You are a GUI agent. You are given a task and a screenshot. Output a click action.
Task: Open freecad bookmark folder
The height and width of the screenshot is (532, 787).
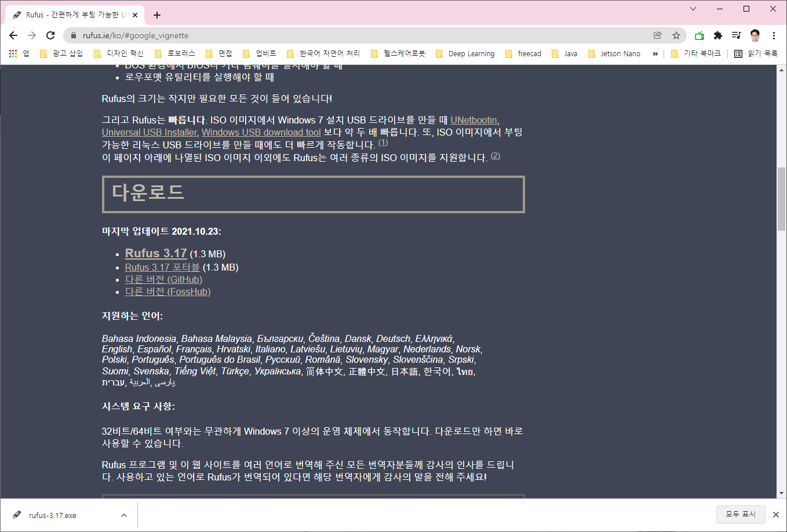[523, 53]
